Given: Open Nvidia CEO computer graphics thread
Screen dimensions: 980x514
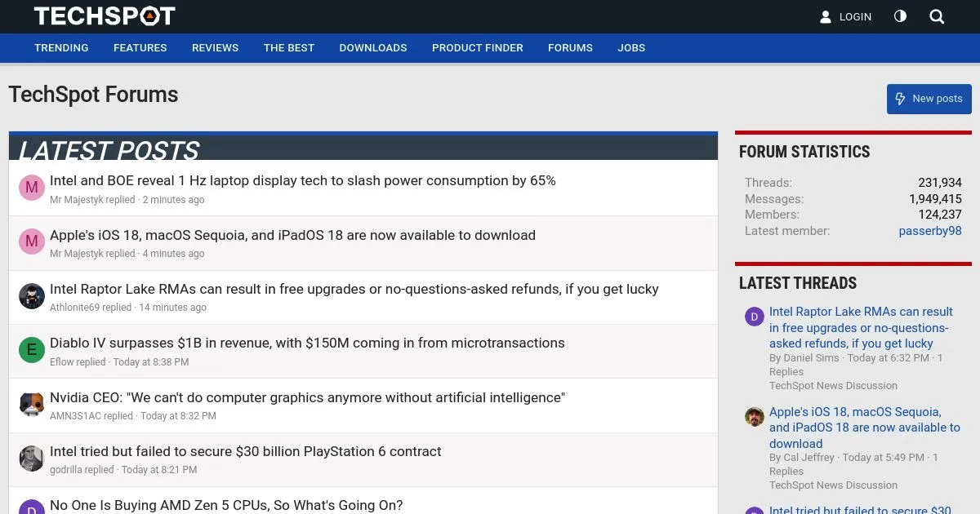Looking at the screenshot, I should click(x=307, y=397).
